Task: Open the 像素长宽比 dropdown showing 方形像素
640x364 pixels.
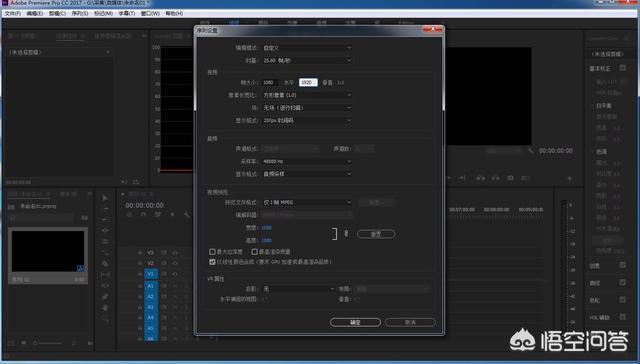Action: coord(307,95)
